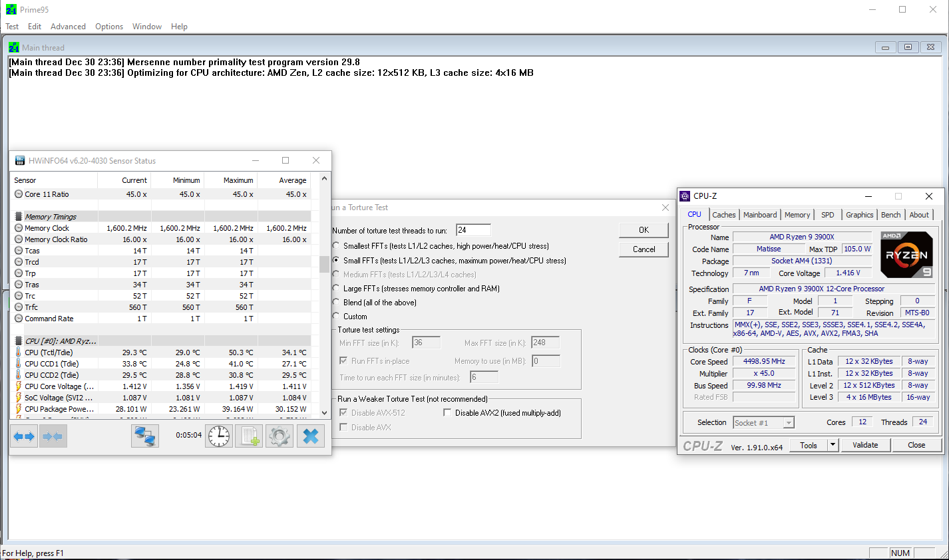This screenshot has height=560, width=949.
Task: Click the CPU Core Voltage lightning icon
Action: [19, 386]
